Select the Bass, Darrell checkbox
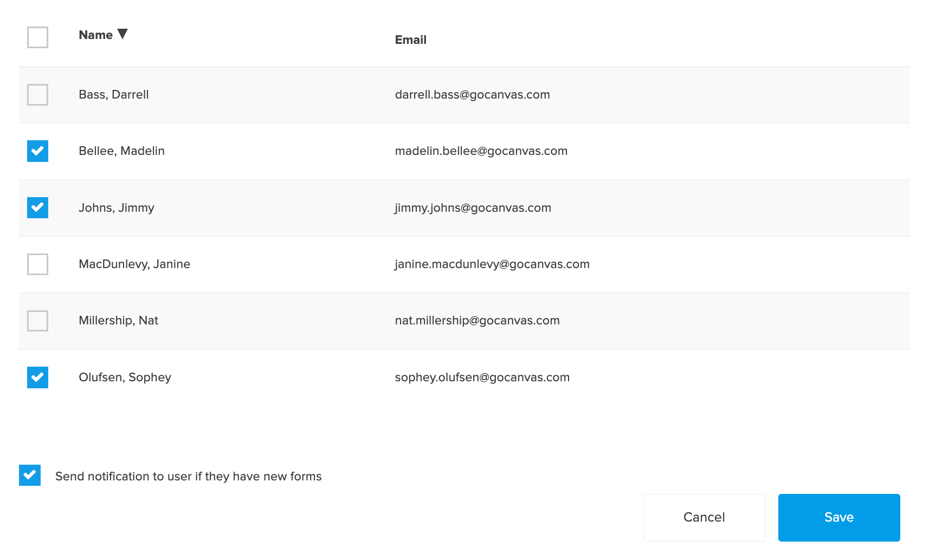Viewport: 929px width, 560px height. (x=37, y=95)
